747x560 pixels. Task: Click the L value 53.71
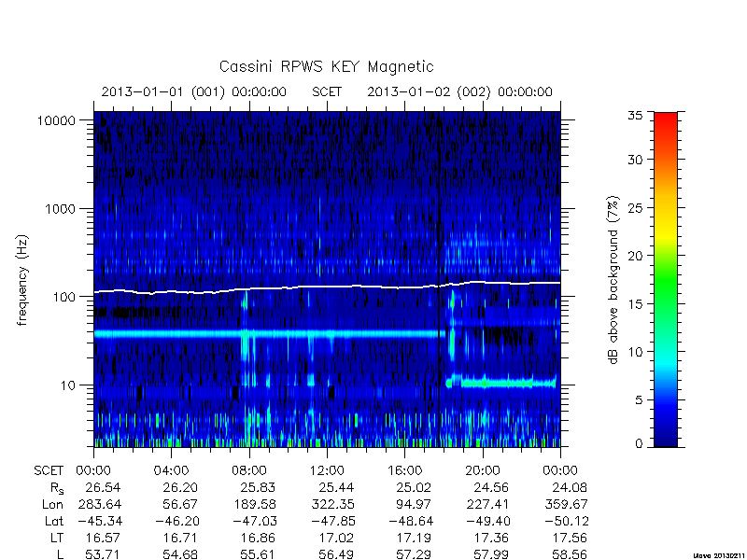point(103,554)
